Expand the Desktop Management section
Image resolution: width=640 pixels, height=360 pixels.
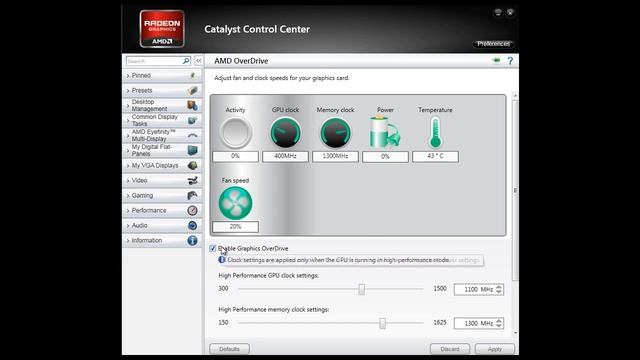(162, 105)
